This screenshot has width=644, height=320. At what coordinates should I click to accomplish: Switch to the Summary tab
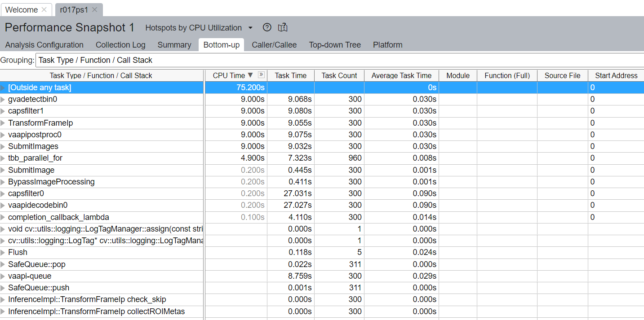[x=174, y=45]
